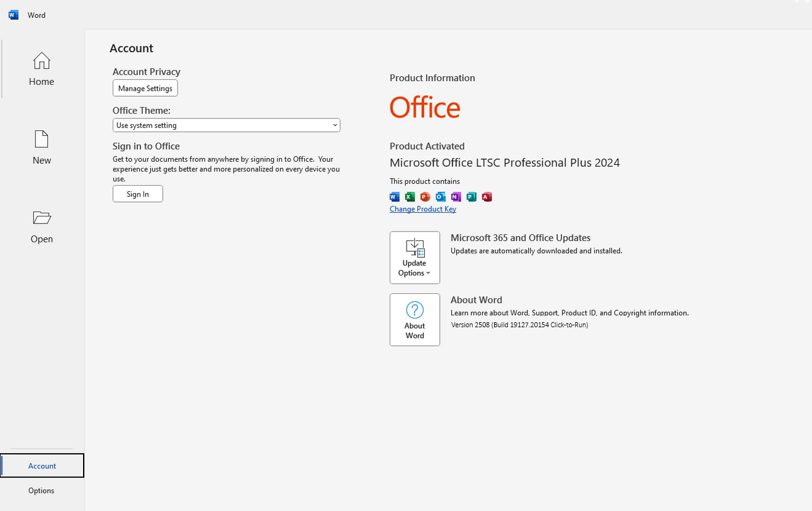
Task: Click the 'Version 2508' build text
Action: pos(520,325)
